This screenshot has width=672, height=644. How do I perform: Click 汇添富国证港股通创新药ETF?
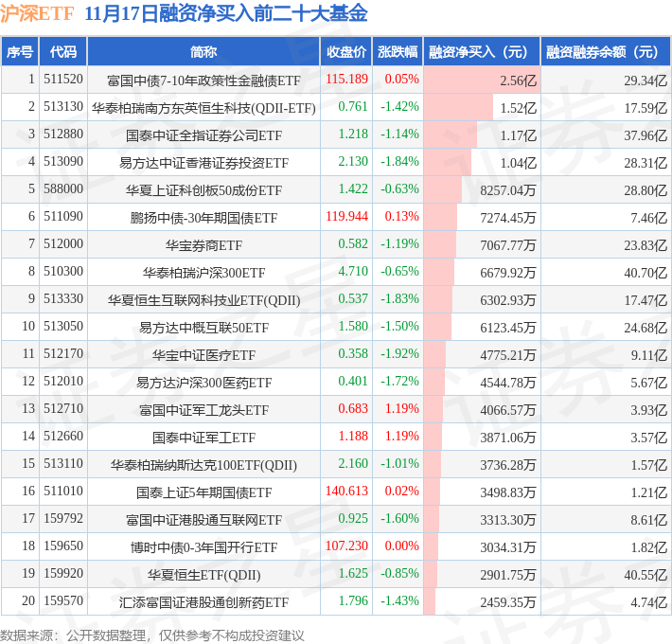(203, 602)
